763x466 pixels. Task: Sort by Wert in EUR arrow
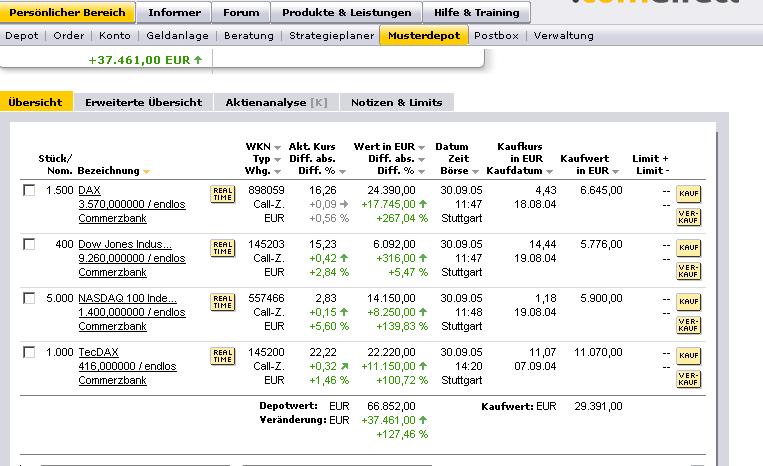tap(422, 147)
